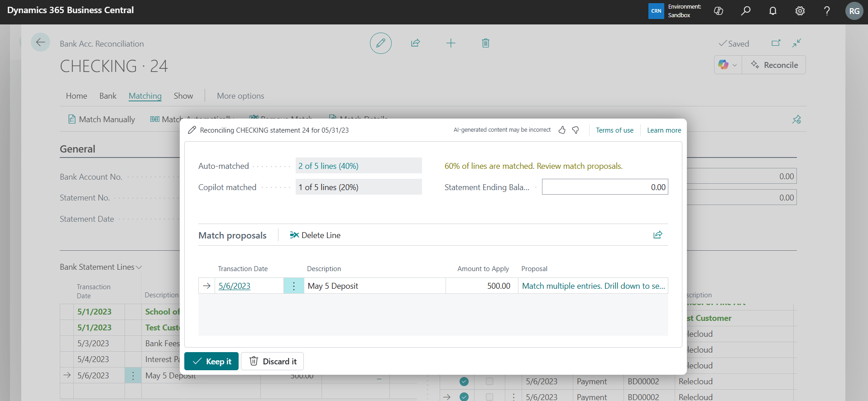This screenshot has height=401, width=868.
Task: Open the RG user account avatar
Action: 854,11
